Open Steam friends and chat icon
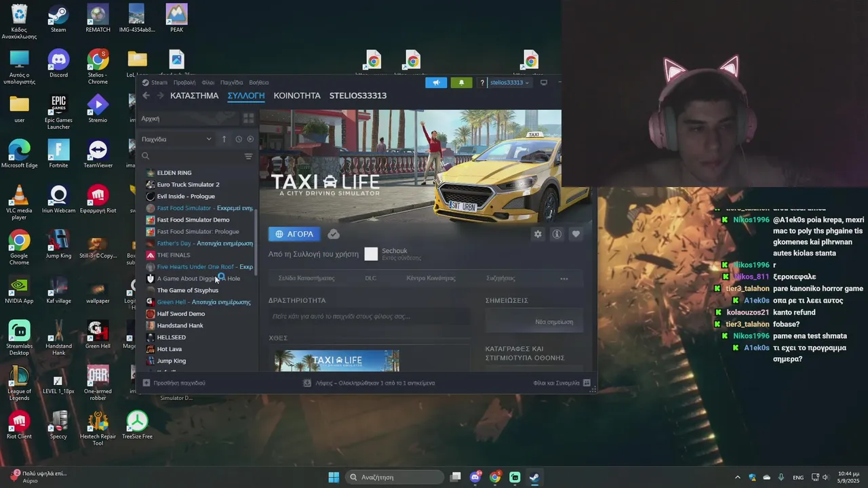868x488 pixels. [x=587, y=383]
